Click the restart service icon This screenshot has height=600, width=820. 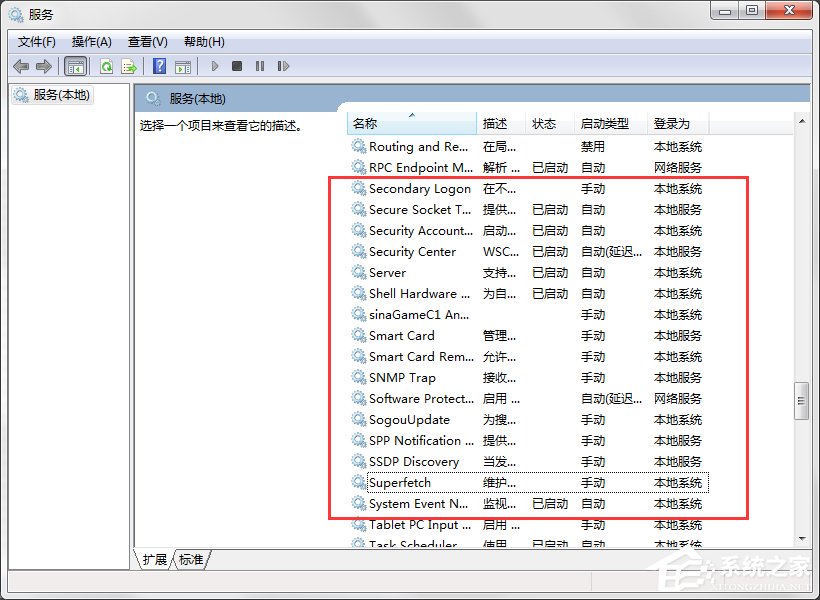[283, 66]
